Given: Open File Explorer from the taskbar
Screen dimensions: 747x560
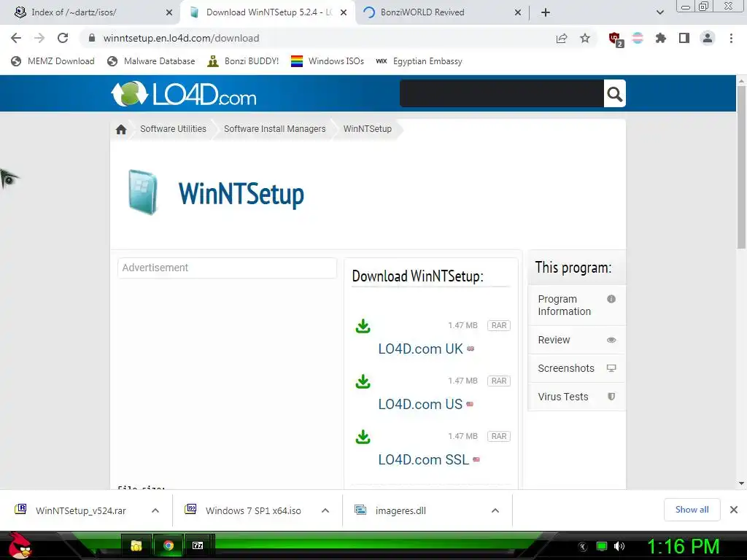Looking at the screenshot, I should tap(136, 545).
